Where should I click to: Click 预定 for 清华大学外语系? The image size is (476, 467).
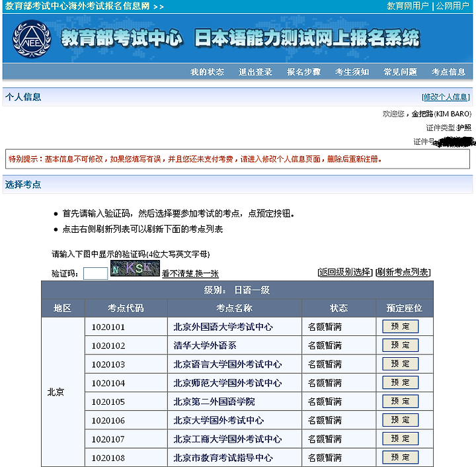pos(400,345)
